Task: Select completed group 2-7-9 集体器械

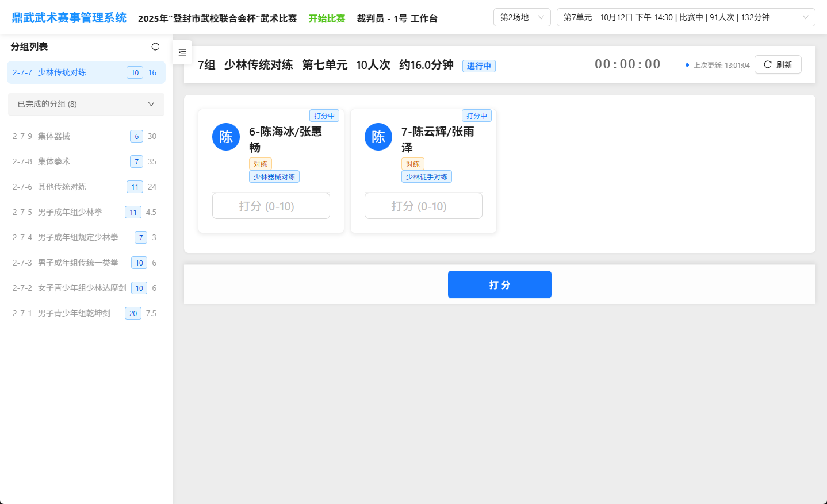Action: [86, 136]
